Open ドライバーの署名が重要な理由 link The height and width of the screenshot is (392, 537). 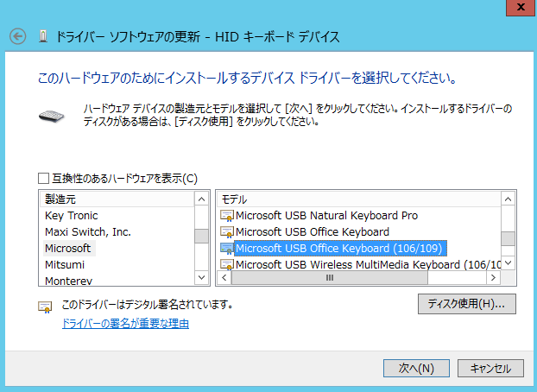[x=125, y=324]
